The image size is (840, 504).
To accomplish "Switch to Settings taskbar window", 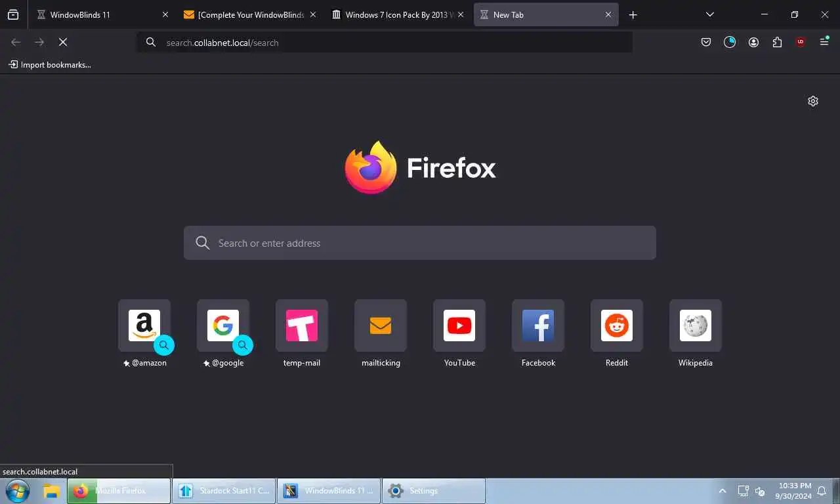I will click(434, 491).
